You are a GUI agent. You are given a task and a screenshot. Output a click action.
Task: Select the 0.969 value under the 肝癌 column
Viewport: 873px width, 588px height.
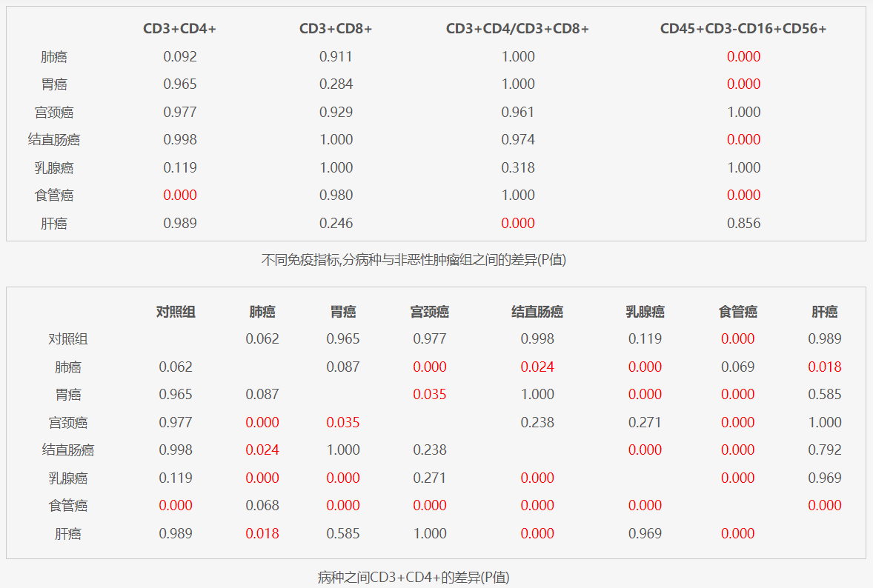coord(825,478)
